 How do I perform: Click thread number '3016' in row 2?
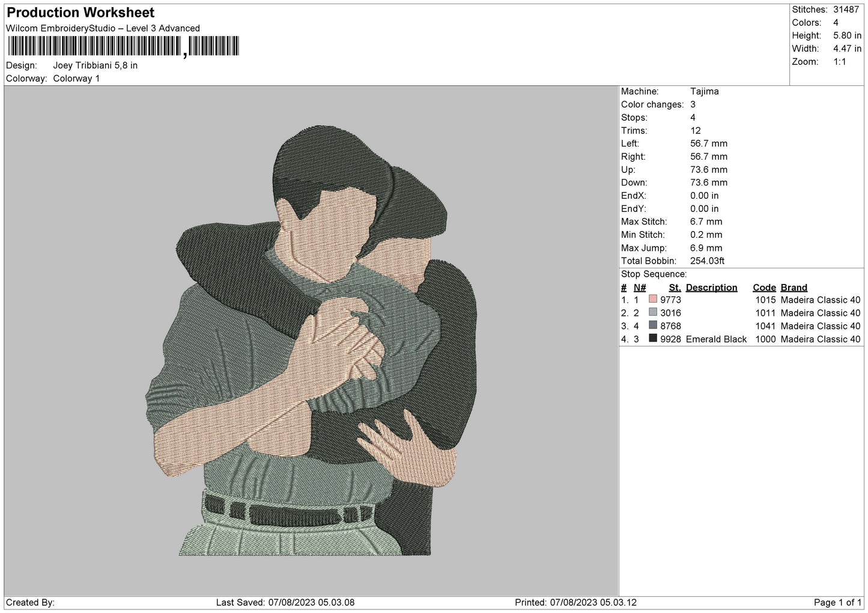pyautogui.click(x=670, y=313)
